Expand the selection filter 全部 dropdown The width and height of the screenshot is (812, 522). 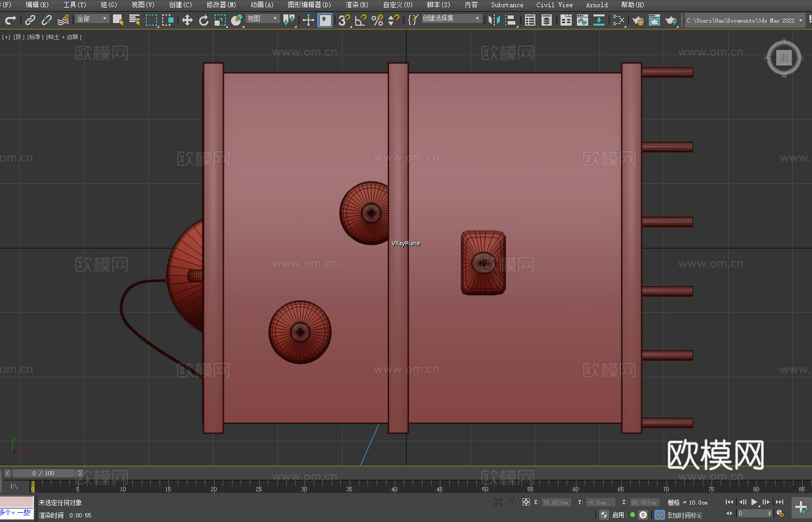point(92,18)
